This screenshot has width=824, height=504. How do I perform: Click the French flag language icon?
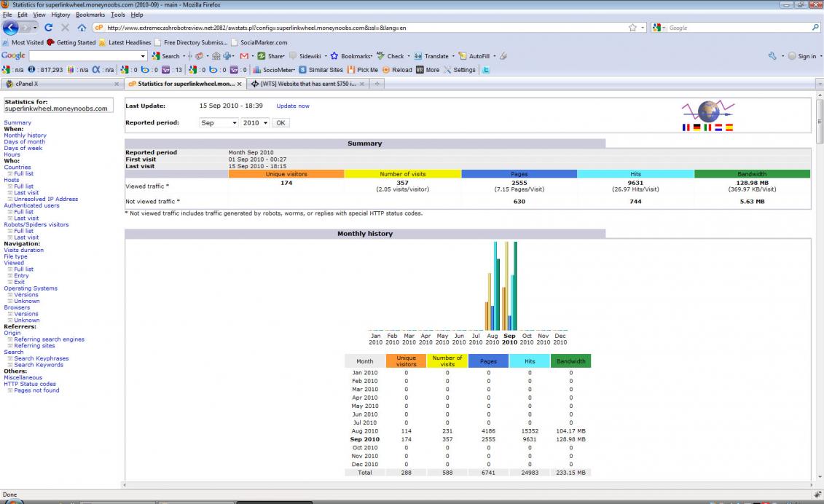pyautogui.click(x=686, y=127)
